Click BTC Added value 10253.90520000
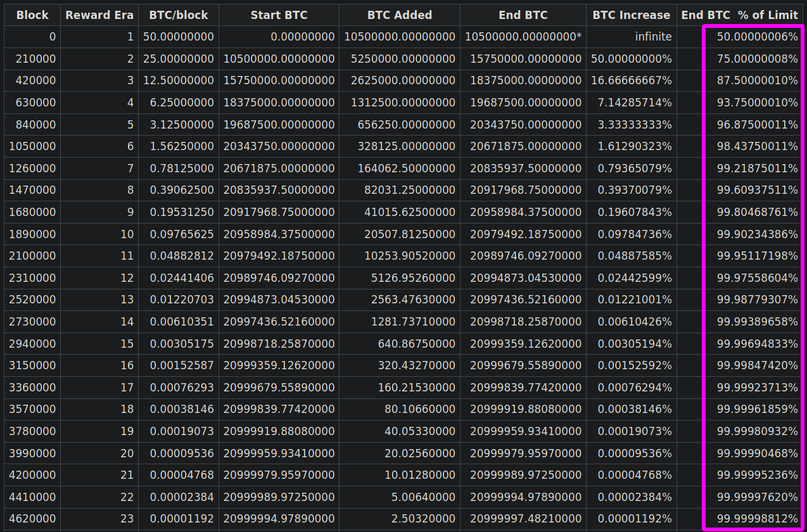This screenshot has height=532, width=807. (400, 256)
